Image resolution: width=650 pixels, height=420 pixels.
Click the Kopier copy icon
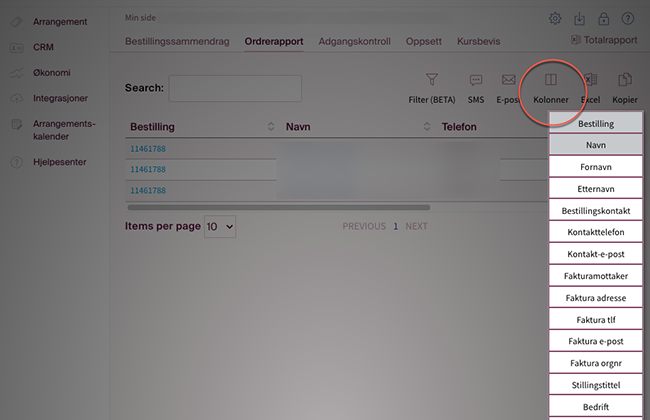(625, 80)
